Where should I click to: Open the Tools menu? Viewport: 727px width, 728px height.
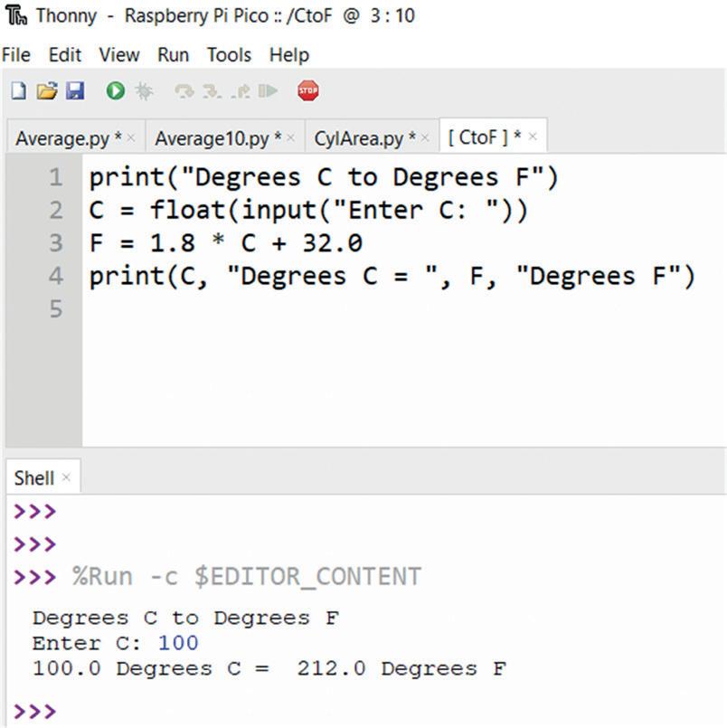point(229,55)
